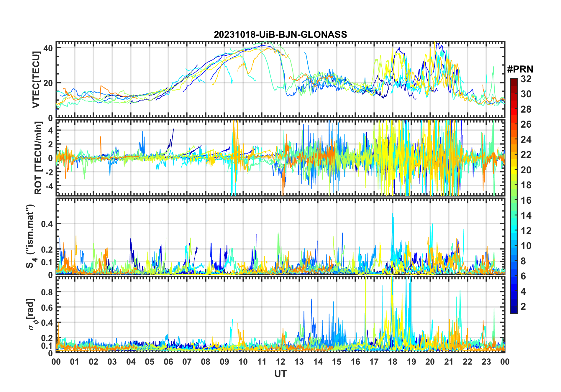Image resolution: width=561 pixels, height=392 pixels.
Task: Click x-axis hour label 13
Action: pyautogui.click(x=299, y=362)
